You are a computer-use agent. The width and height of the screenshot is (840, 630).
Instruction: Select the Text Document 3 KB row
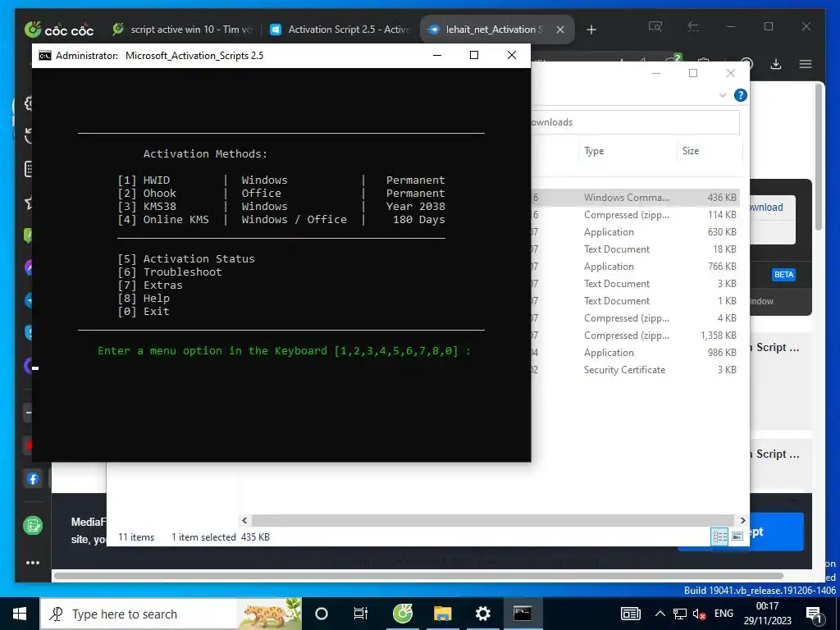[x=636, y=283]
